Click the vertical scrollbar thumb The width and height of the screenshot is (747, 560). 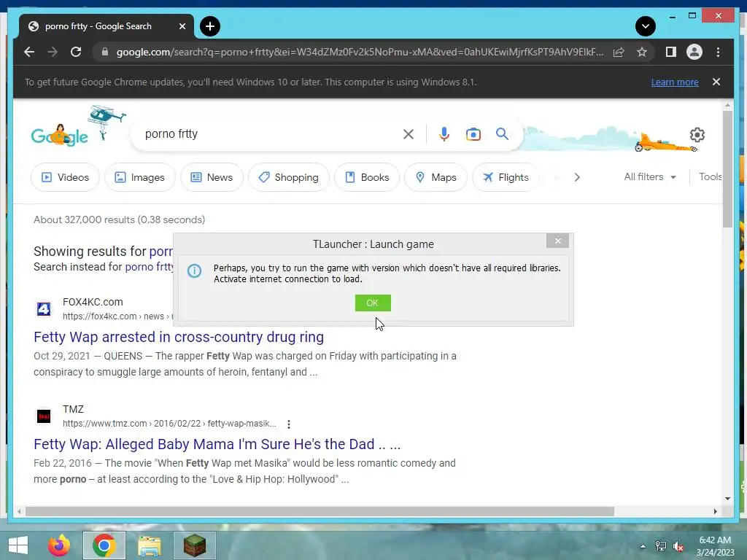[x=727, y=168]
